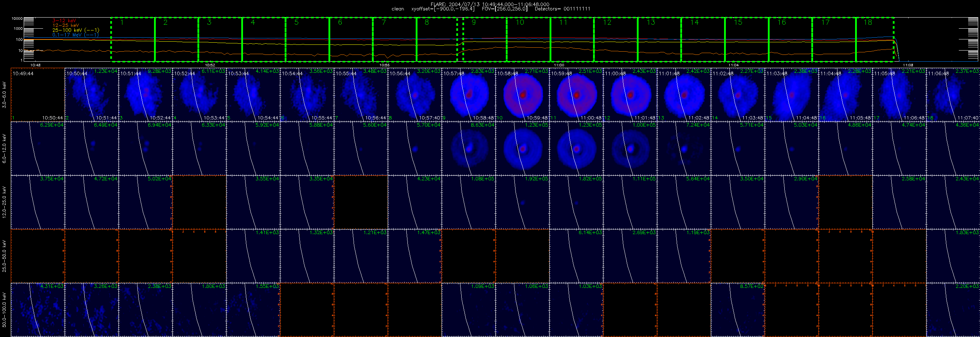Viewport: 980px width, 337px height.
Task: Click the blue 0.1-17 MeV legend entry
Action: click(x=75, y=34)
